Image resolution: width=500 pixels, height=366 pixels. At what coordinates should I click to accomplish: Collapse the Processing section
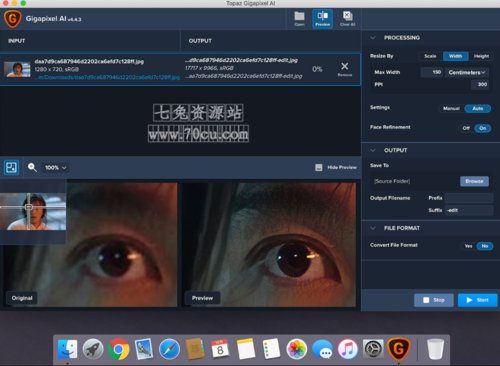tap(373, 38)
